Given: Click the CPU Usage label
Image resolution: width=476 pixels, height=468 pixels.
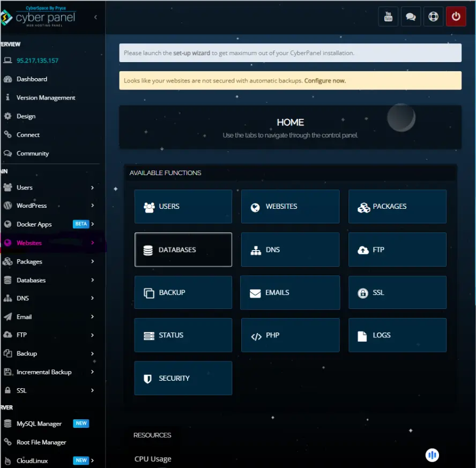Looking at the screenshot, I should (x=153, y=459).
